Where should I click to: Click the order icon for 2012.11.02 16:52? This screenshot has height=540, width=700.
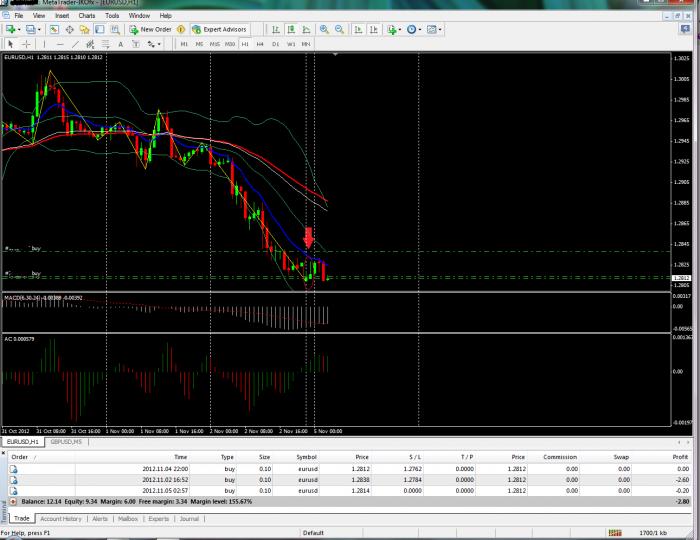[13, 480]
